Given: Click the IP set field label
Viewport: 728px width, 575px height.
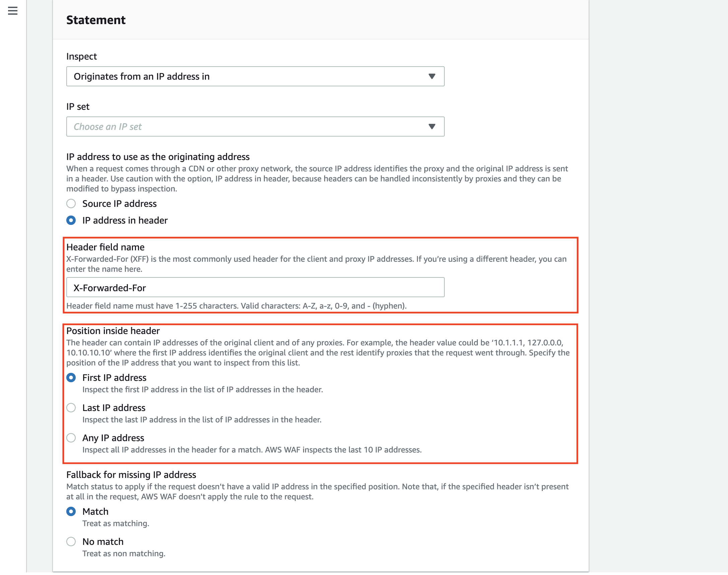Looking at the screenshot, I should click(x=78, y=107).
